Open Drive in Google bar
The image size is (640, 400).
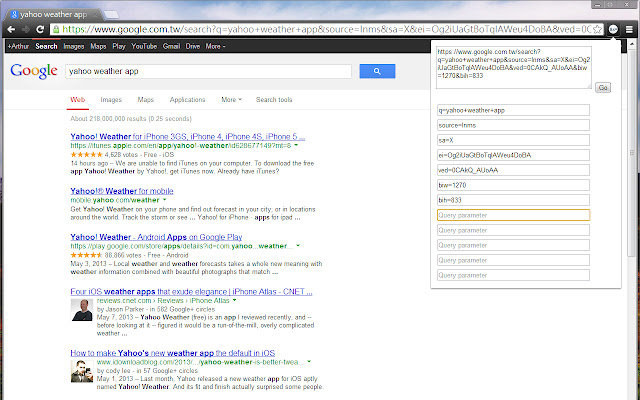[x=193, y=47]
